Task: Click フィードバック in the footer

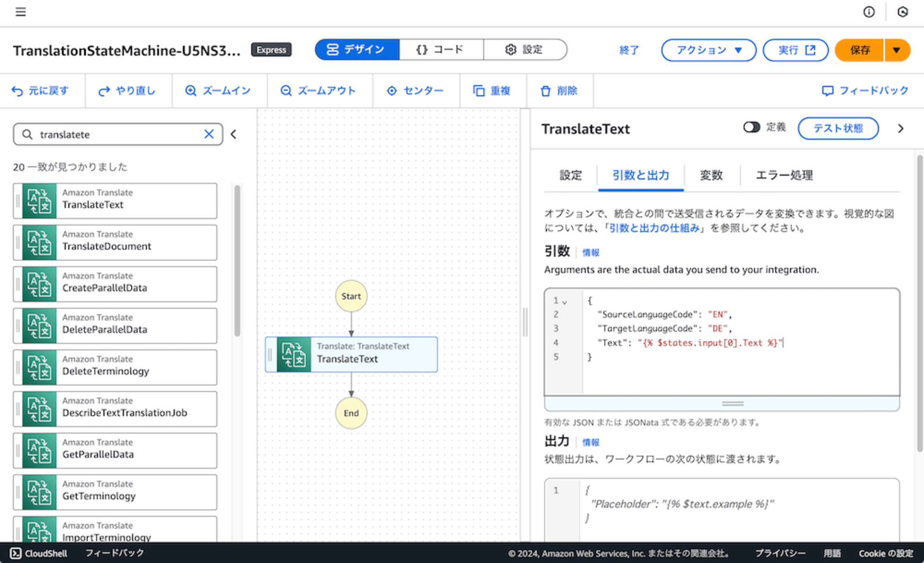Action: [115, 553]
